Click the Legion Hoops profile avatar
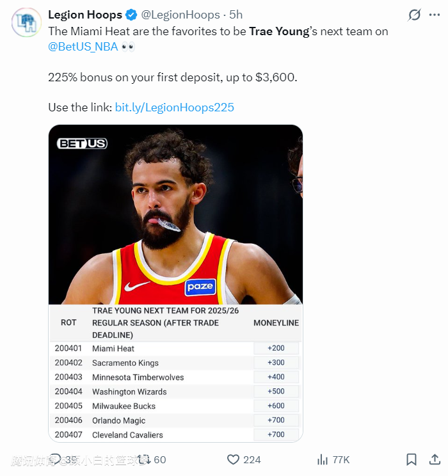448x476 pixels. tap(26, 24)
